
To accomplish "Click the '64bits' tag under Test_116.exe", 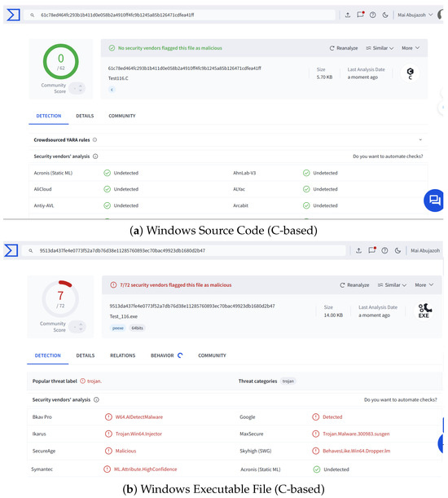I will [137, 328].
